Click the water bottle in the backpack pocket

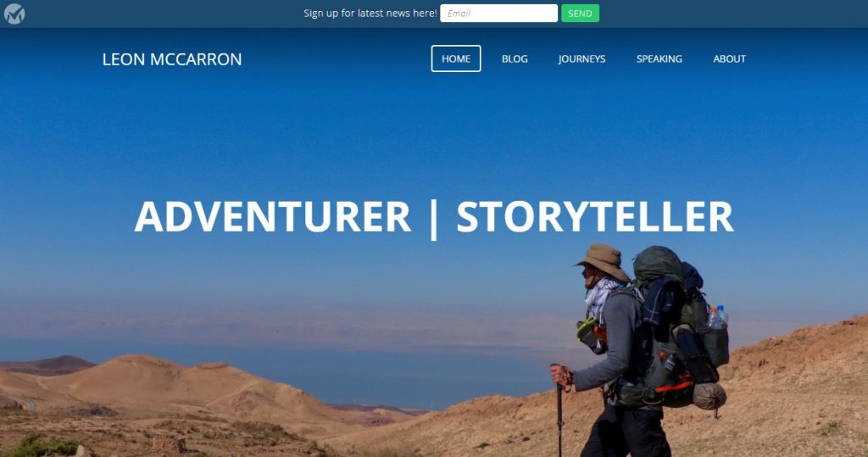(718, 317)
